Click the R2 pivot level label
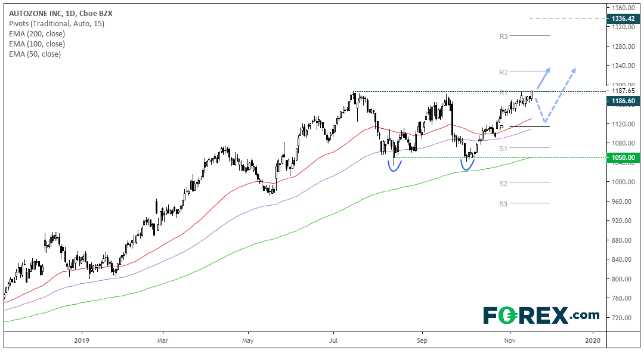Screen dimensions: 644x353 coord(503,72)
